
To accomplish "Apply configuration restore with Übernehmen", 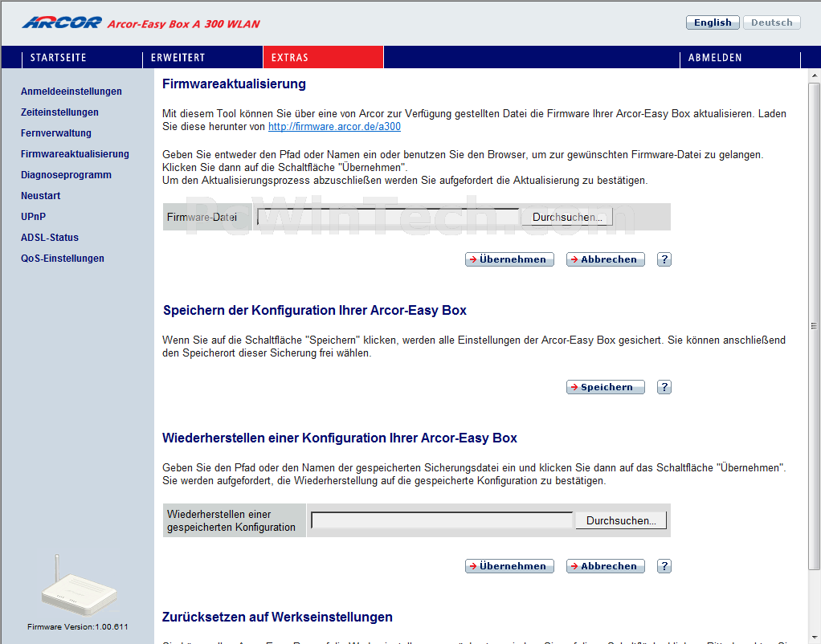I will (509, 566).
